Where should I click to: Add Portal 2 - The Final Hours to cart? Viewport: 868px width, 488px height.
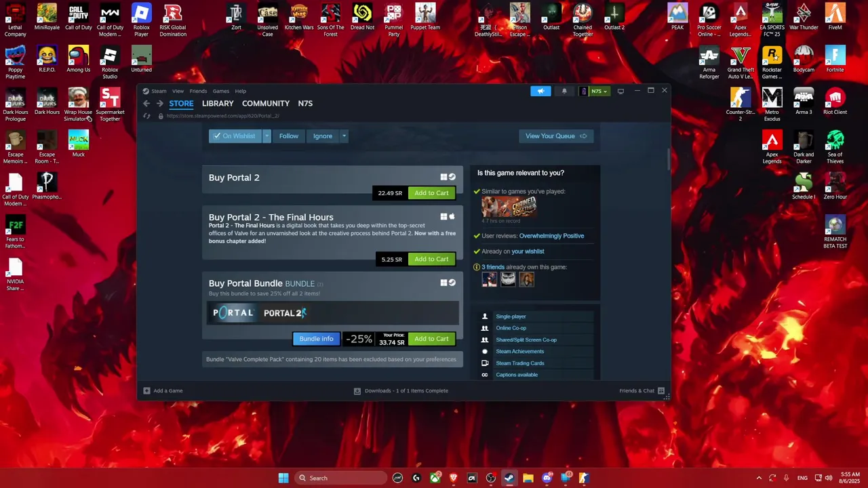coord(431,260)
